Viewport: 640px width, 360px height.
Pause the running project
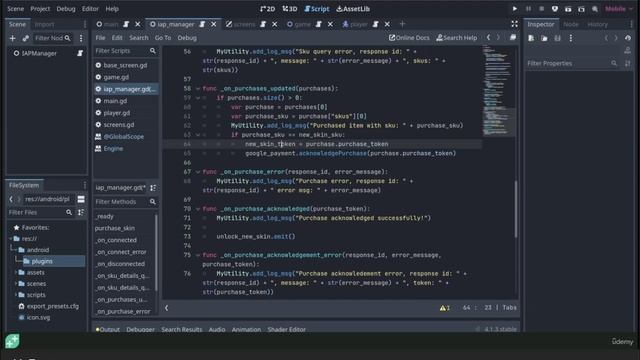tap(528, 9)
